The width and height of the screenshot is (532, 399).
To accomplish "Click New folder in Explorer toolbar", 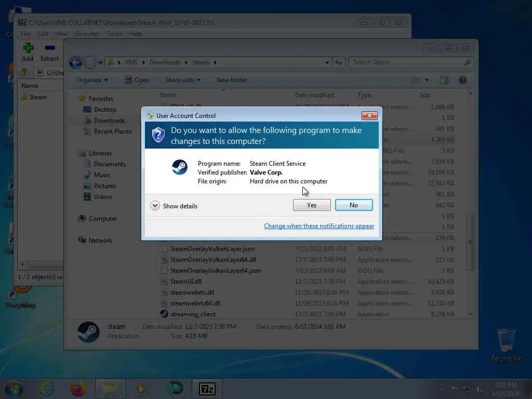I will [232, 80].
